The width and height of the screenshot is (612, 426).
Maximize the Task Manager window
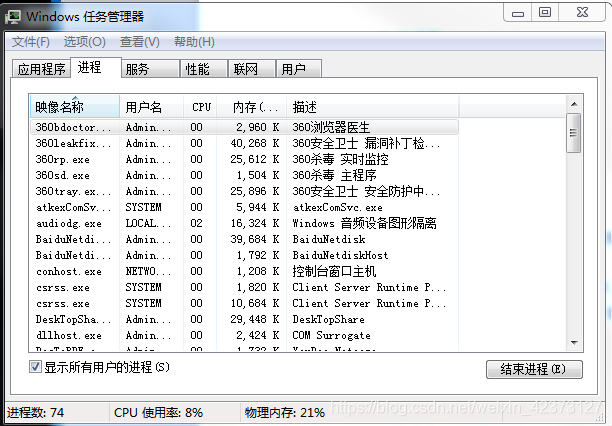coord(545,13)
